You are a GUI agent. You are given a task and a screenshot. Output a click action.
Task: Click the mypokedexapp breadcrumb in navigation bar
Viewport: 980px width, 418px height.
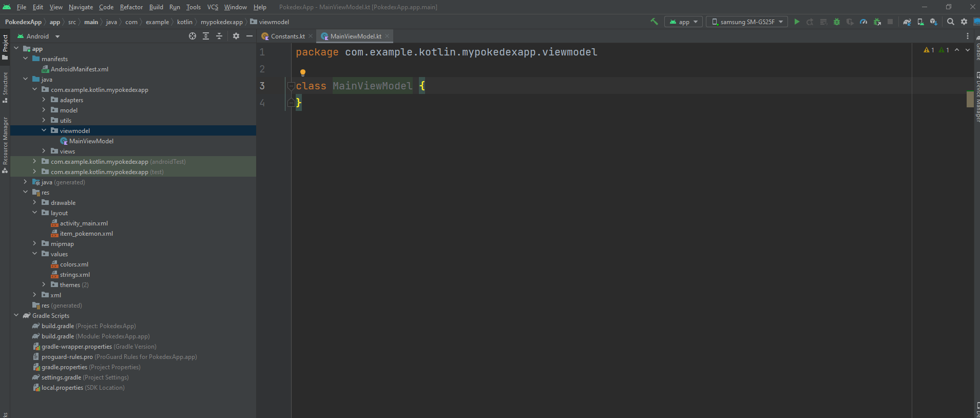pyautogui.click(x=221, y=22)
